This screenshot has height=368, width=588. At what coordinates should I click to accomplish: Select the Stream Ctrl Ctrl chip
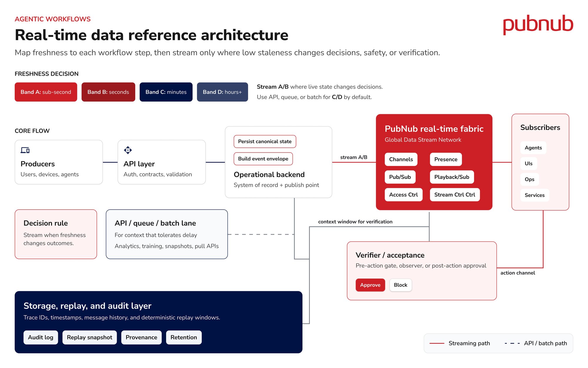point(455,195)
